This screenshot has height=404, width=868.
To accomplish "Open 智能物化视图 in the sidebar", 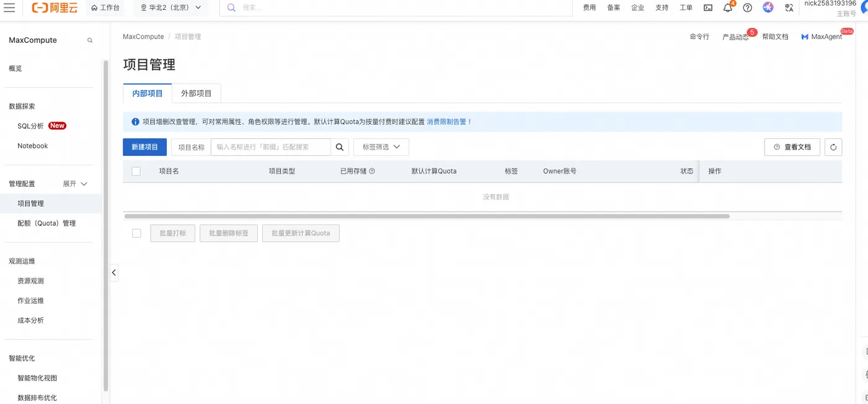I will click(37, 378).
